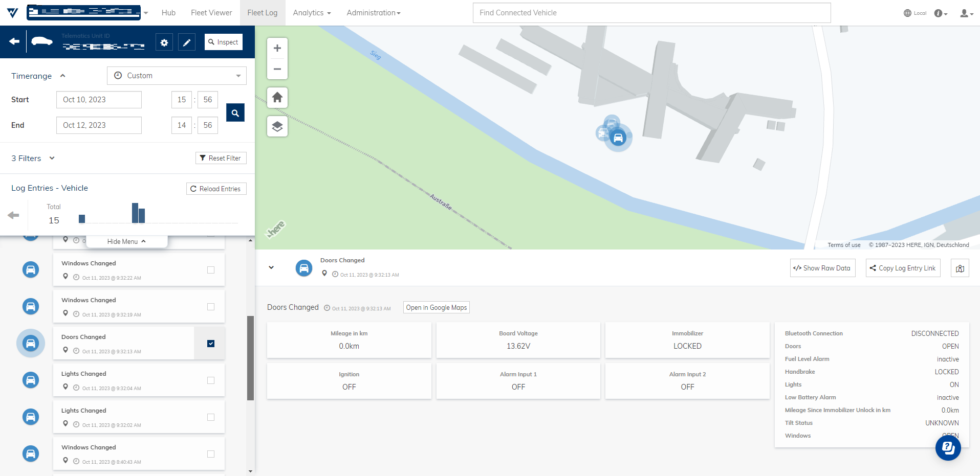Click Reload Entries button

click(x=216, y=189)
